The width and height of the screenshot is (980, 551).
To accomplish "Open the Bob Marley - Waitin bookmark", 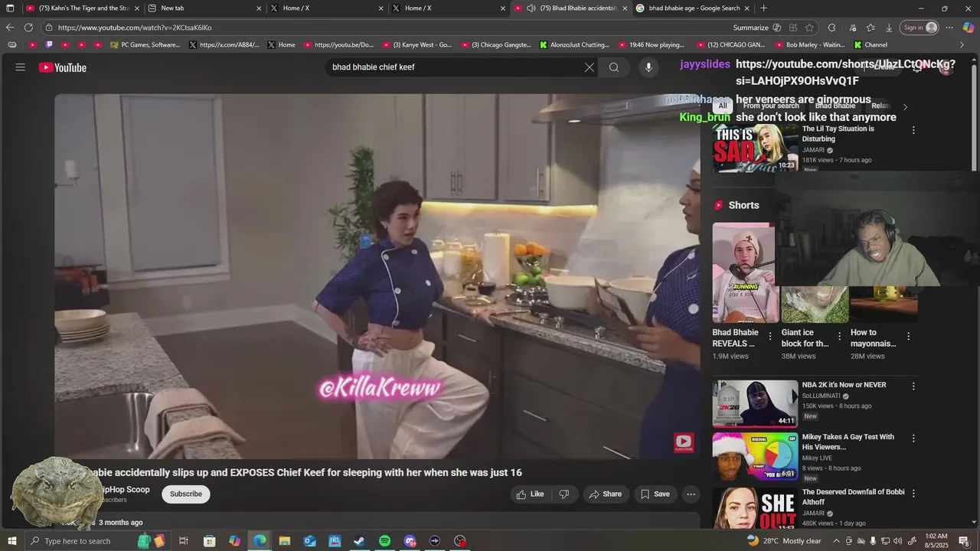I will pos(810,45).
